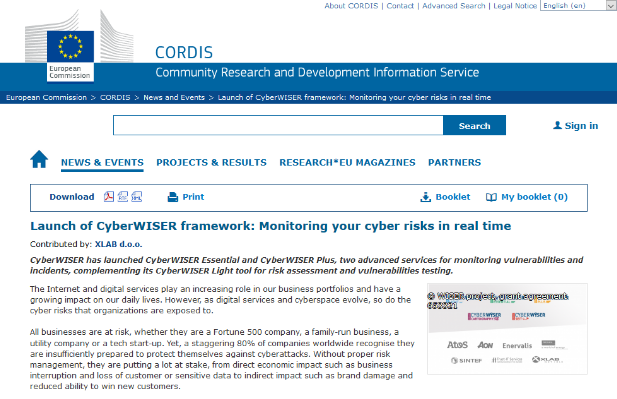
Task: Click the Download label
Action: point(72,197)
